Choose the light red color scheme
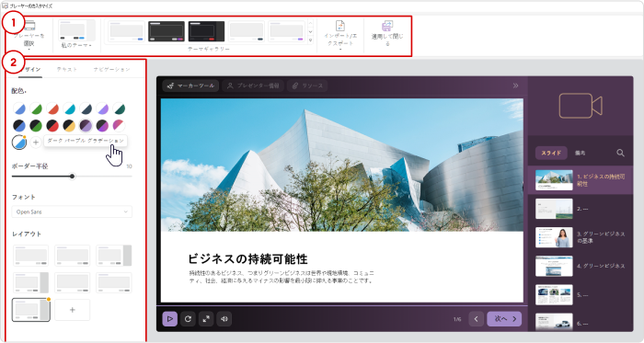The width and height of the screenshot is (644, 343). tap(52, 109)
